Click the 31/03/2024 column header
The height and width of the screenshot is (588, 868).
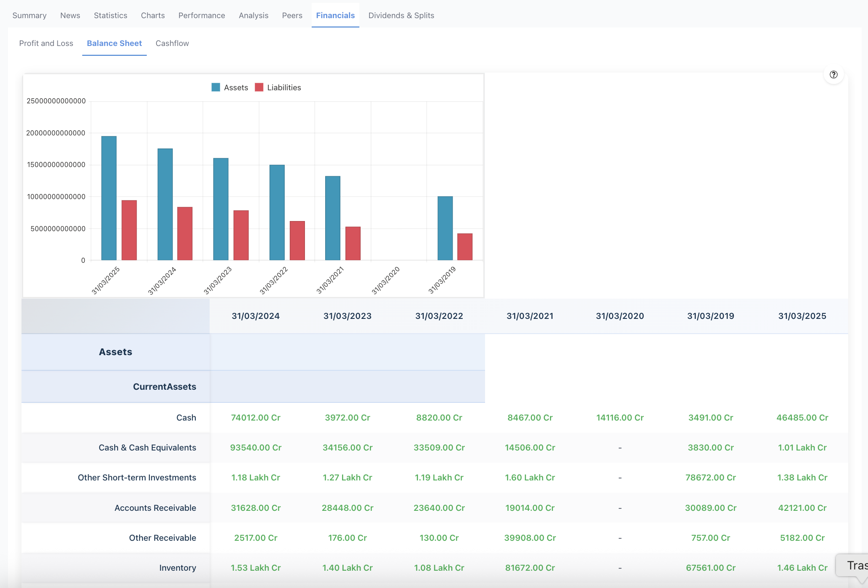click(x=256, y=316)
